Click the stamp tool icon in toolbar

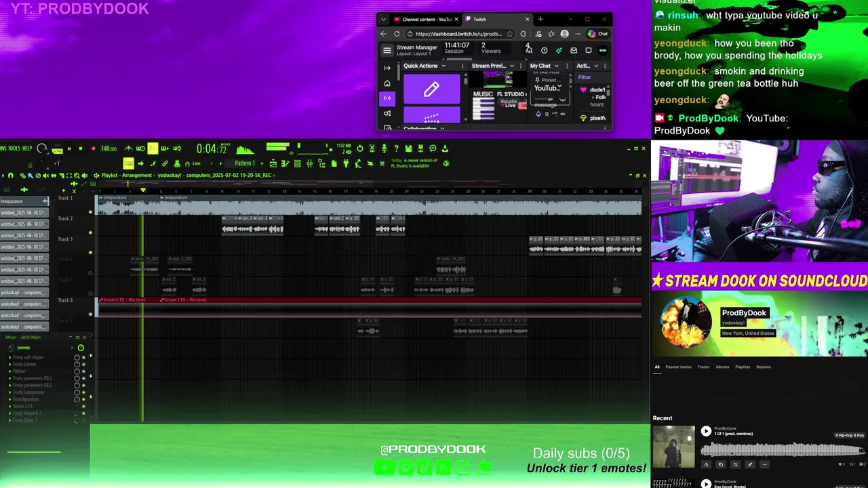click(177, 163)
